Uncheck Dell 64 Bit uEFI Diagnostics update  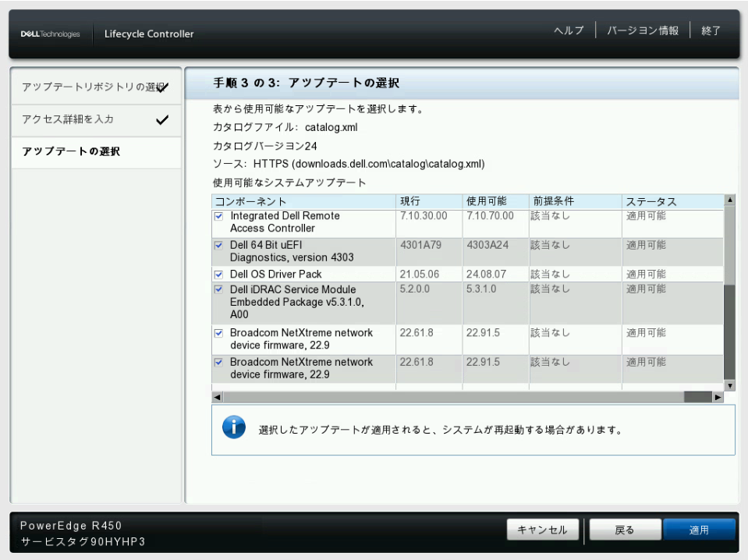point(219,245)
